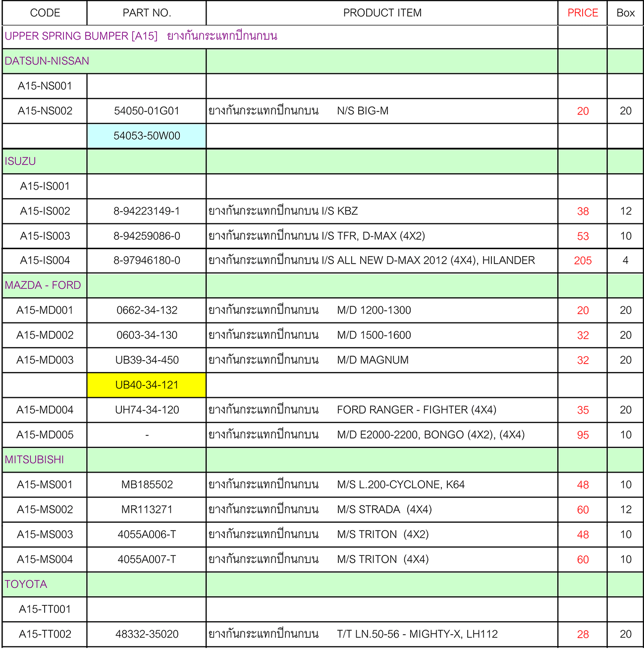Click code cell A15-TT001
The image size is (644, 649).
click(x=45, y=609)
